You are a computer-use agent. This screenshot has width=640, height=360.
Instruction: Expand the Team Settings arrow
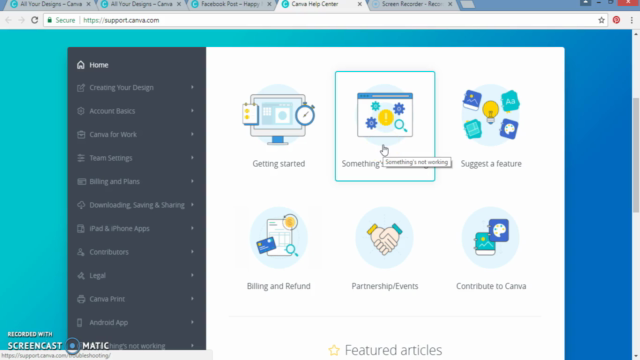[x=192, y=158]
